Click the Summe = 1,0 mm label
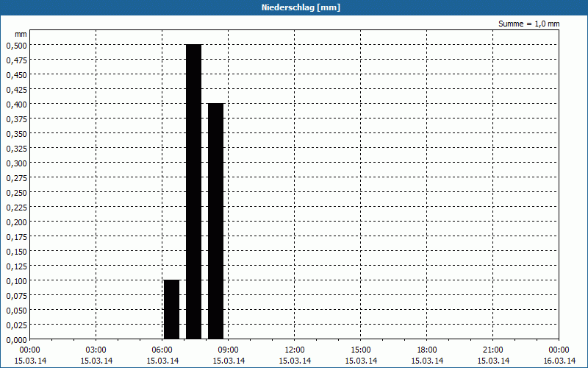This screenshot has width=588, height=368. [x=528, y=24]
